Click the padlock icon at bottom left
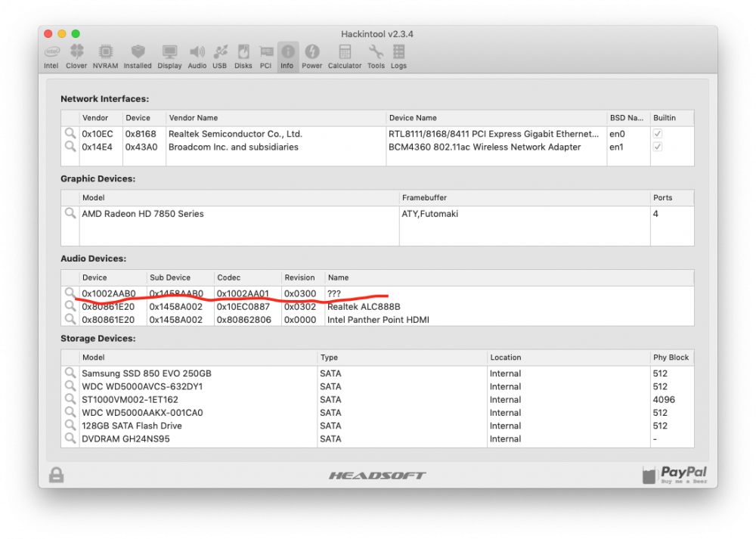The image size is (756, 539). (x=57, y=475)
